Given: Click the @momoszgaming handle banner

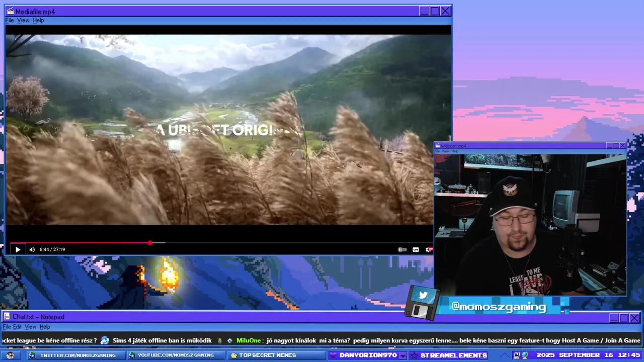Looking at the screenshot, I should coord(499,307).
